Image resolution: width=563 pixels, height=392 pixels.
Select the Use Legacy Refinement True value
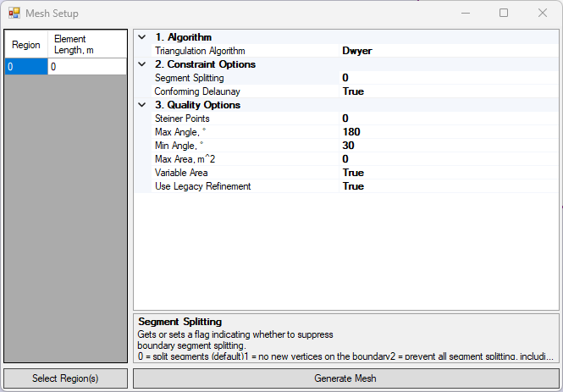click(449, 186)
